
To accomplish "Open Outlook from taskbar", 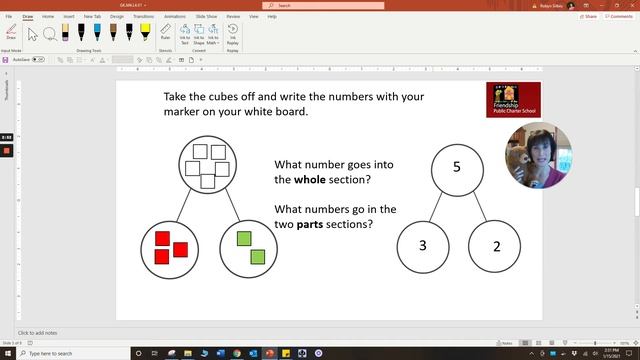I will click(x=253, y=353).
